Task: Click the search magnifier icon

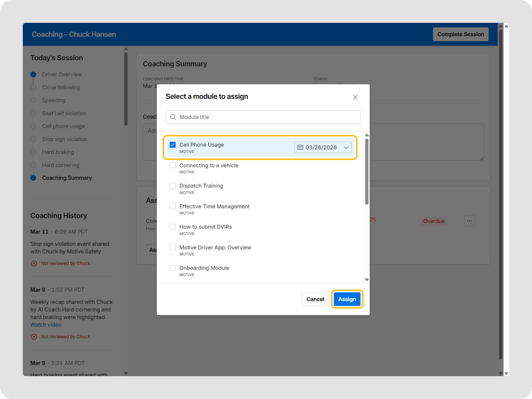Action: pos(173,117)
